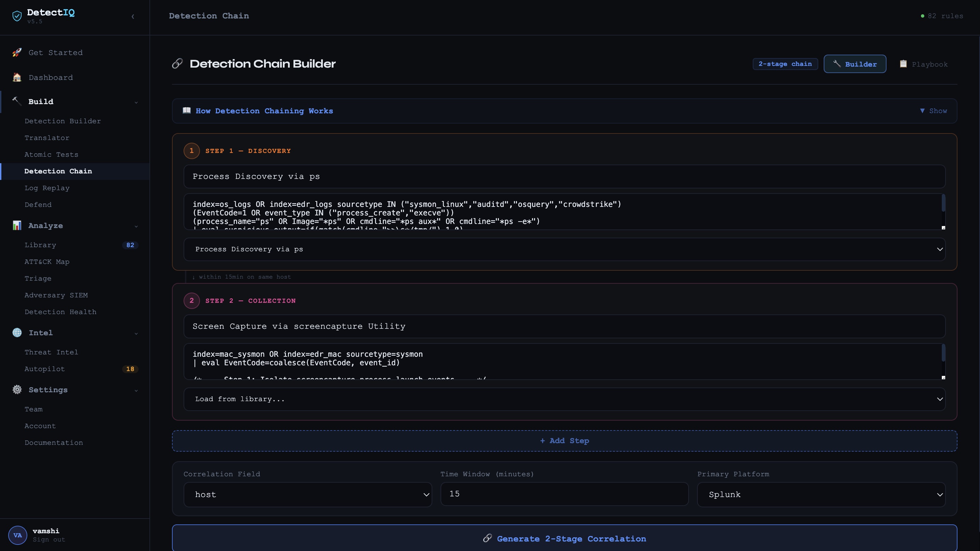Open the Correlation Field host dropdown
The height and width of the screenshot is (551, 980).
click(x=307, y=494)
